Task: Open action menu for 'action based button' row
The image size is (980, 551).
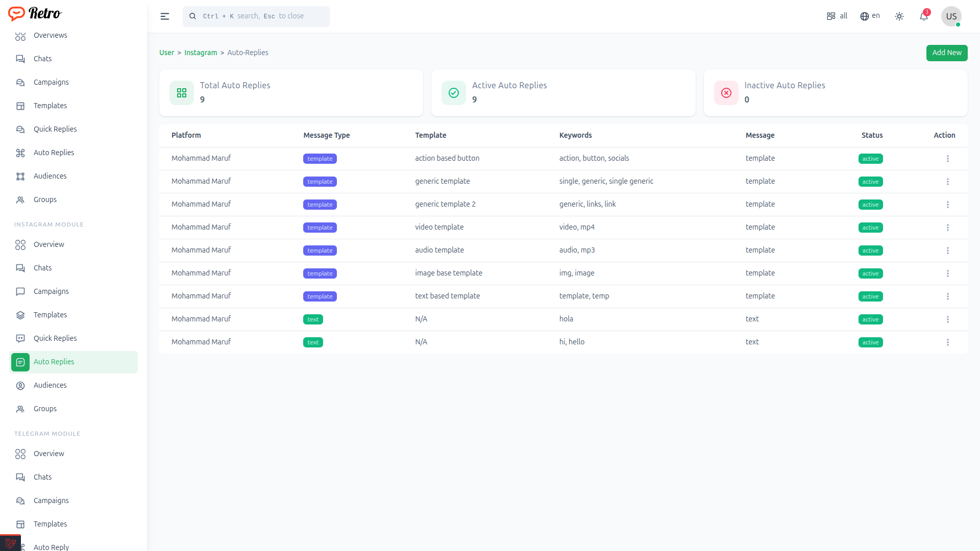Action: pyautogui.click(x=947, y=159)
